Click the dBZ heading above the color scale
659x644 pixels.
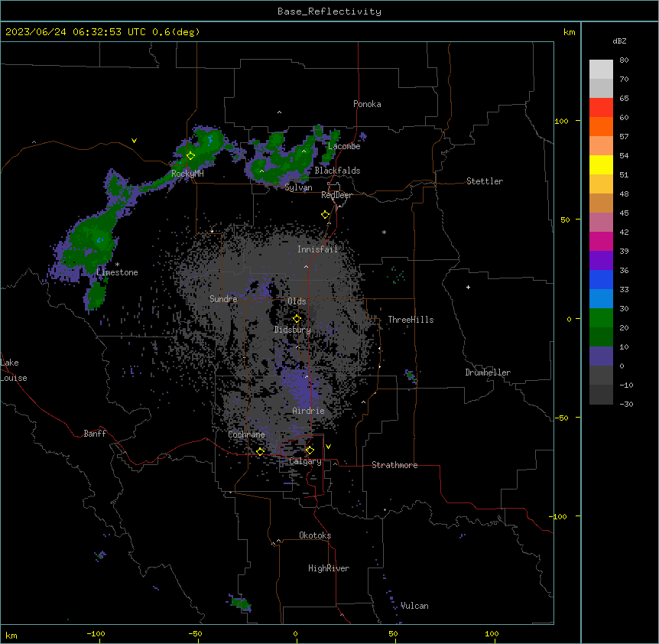click(619, 41)
